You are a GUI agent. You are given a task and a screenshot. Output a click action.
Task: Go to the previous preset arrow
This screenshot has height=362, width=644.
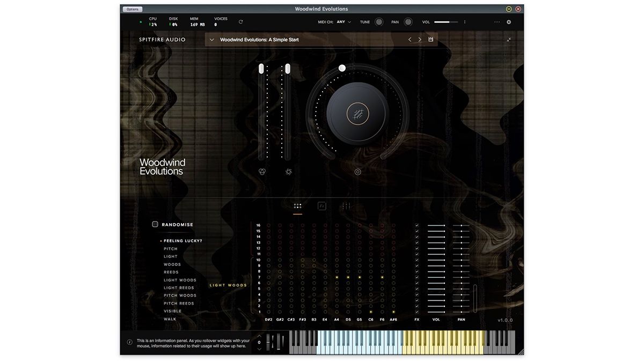pos(409,40)
